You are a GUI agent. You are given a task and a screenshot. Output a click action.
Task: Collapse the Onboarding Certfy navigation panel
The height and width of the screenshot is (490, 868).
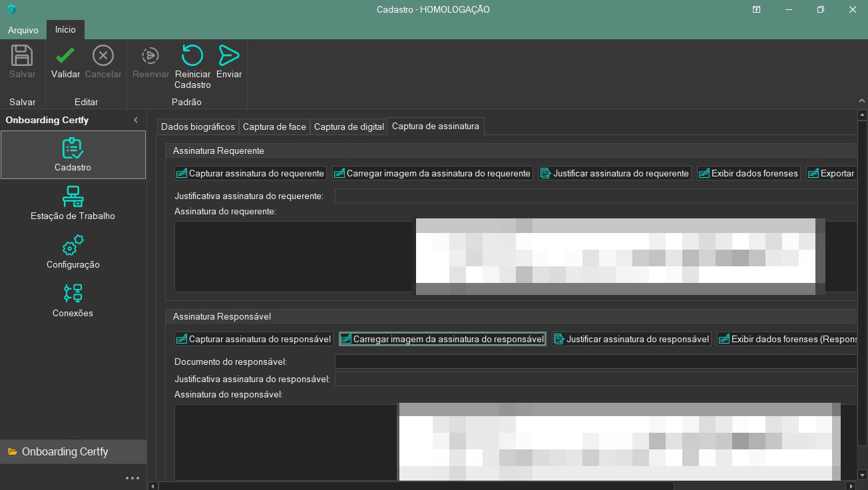(x=136, y=120)
